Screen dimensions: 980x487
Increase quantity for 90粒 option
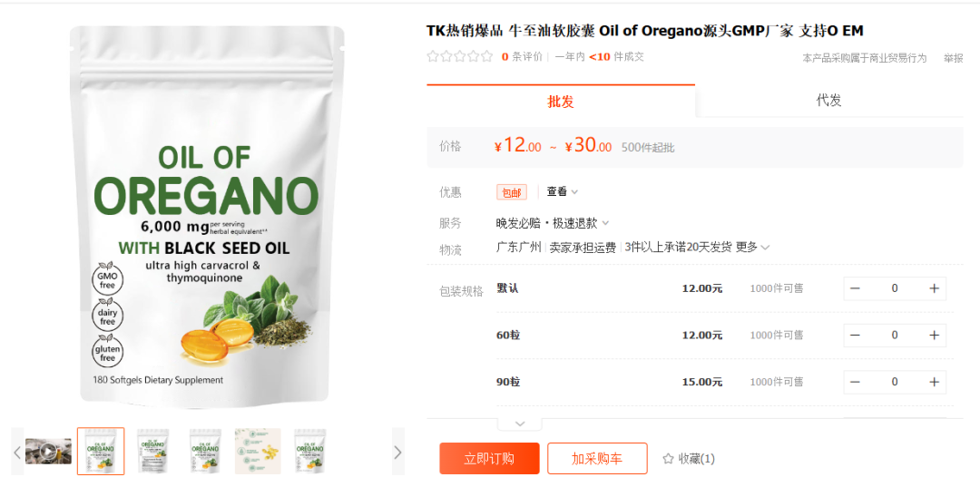click(x=934, y=382)
